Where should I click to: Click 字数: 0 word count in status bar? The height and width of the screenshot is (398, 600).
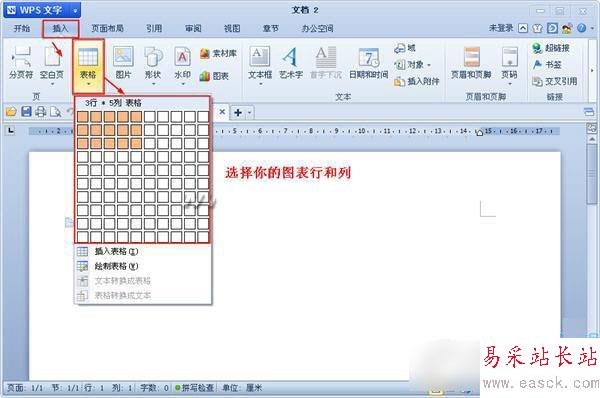coord(155,388)
